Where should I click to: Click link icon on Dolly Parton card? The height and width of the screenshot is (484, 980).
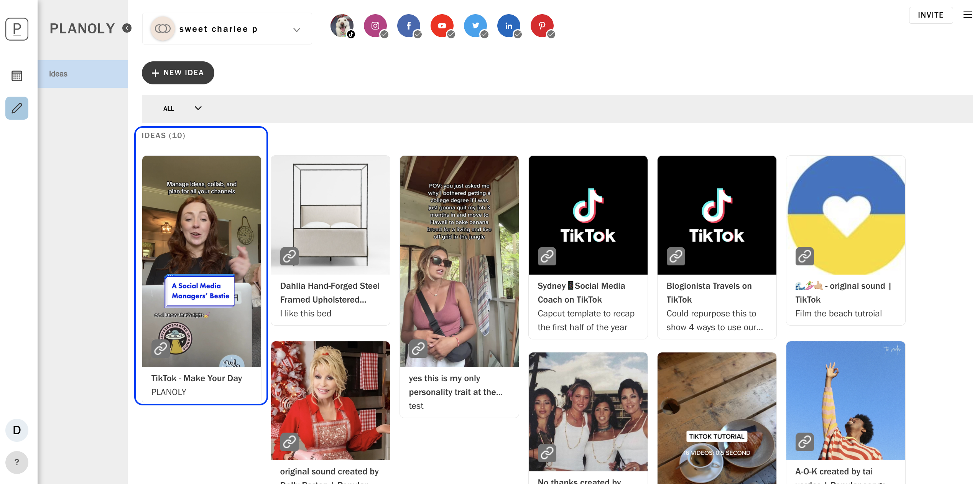click(289, 442)
